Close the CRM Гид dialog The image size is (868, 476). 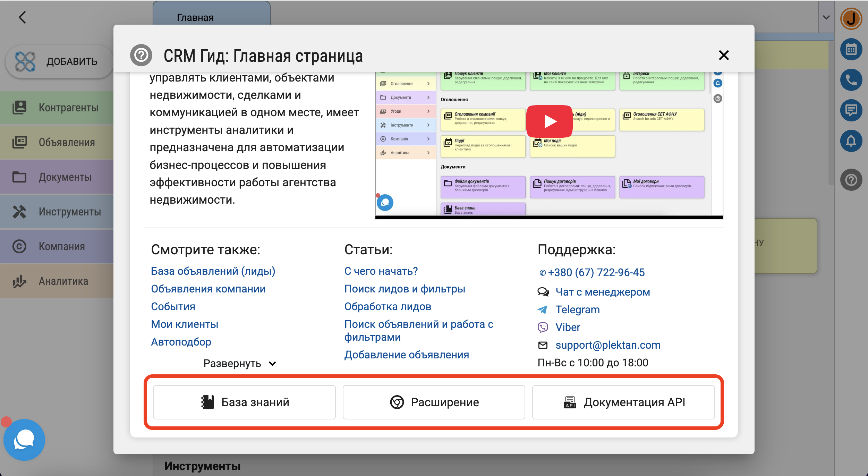723,55
